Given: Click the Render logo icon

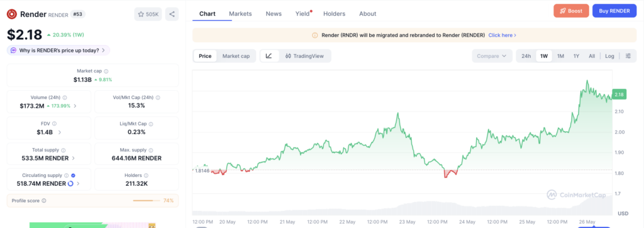Looking at the screenshot, I should click(x=12, y=14).
